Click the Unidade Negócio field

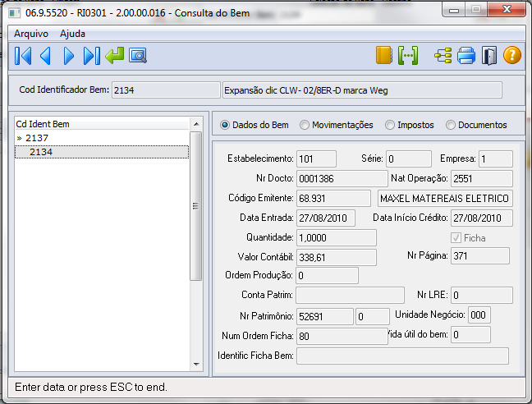(479, 315)
